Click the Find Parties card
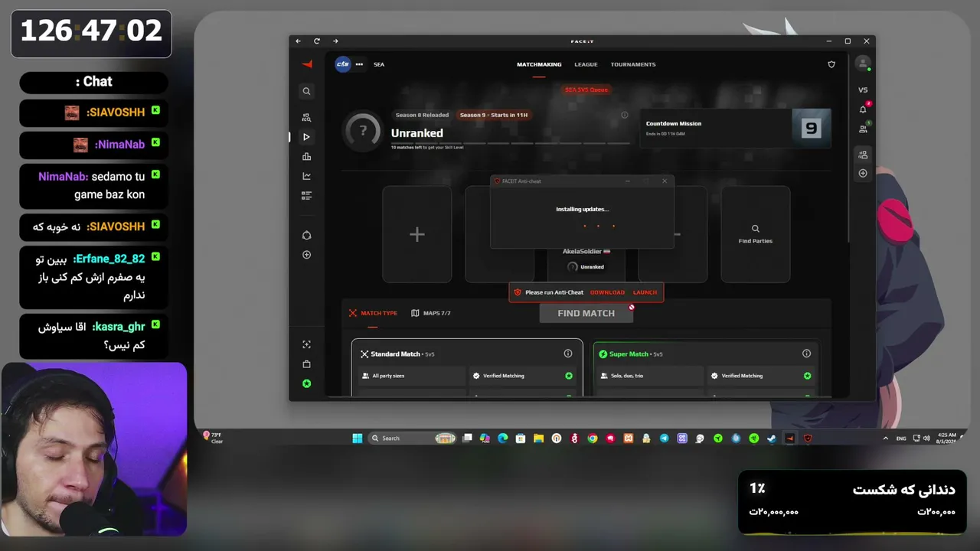The height and width of the screenshot is (551, 980). (756, 234)
